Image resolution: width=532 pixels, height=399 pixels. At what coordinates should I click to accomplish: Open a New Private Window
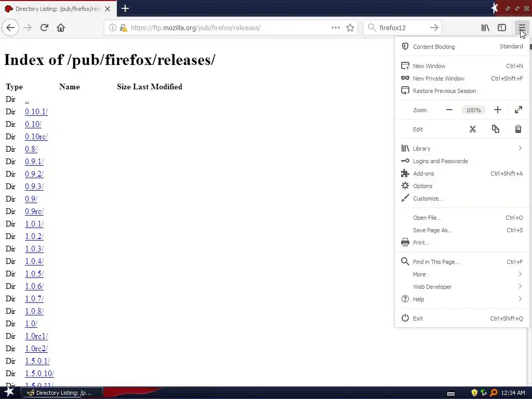462,78
